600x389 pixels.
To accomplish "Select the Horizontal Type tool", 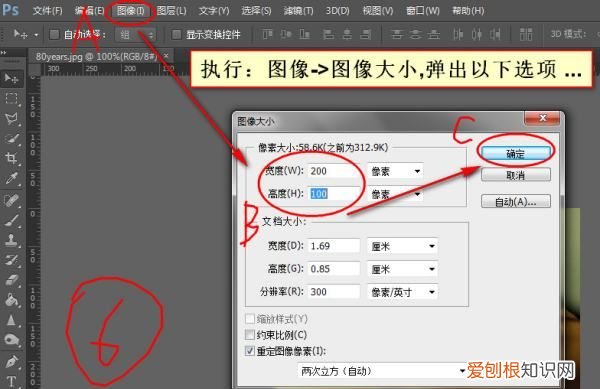I will pyautogui.click(x=11, y=381).
